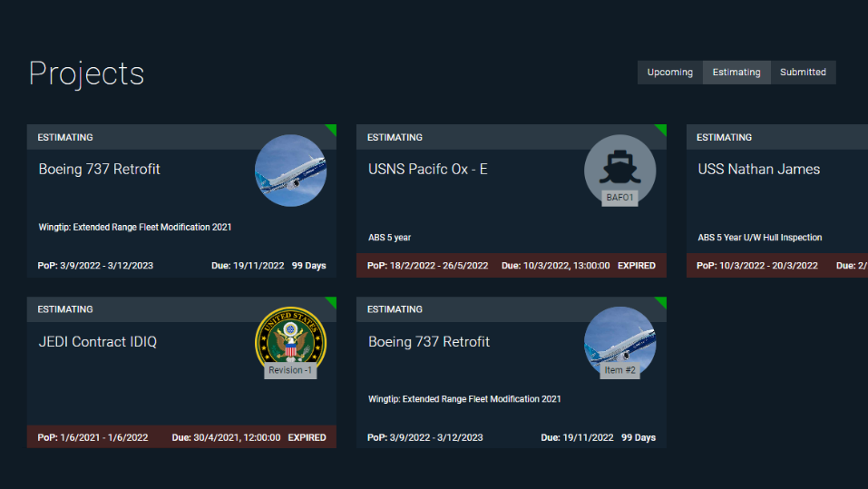Open the JEDI Contract IDIQ project title
The width and height of the screenshot is (868, 489).
(x=97, y=342)
